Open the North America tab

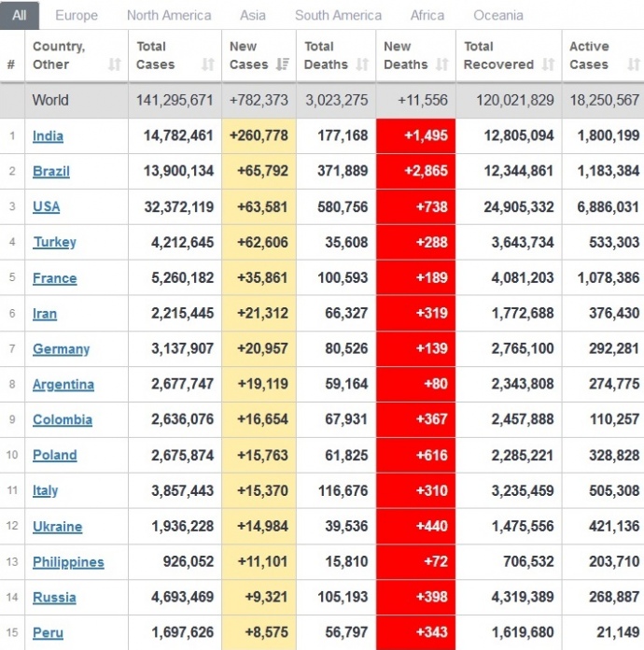(169, 15)
